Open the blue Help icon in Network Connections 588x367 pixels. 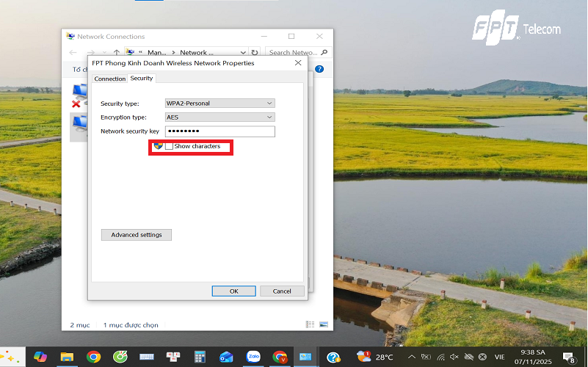[x=319, y=69]
